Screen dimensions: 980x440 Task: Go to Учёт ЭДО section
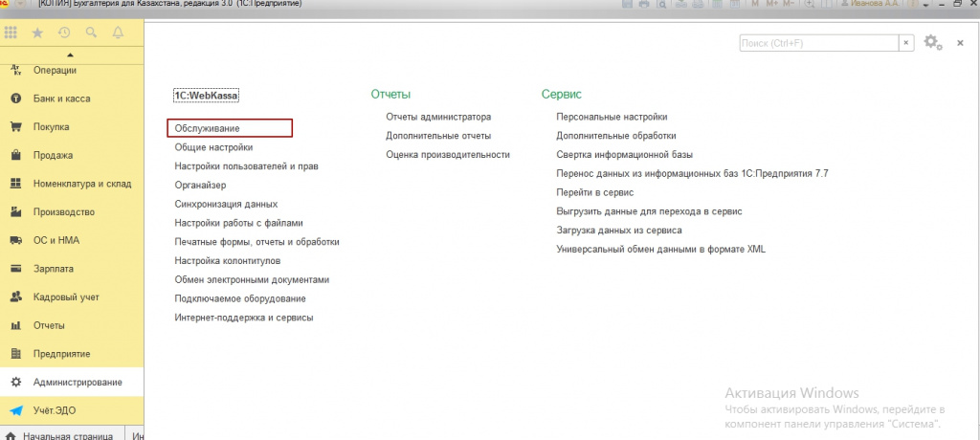(56, 411)
